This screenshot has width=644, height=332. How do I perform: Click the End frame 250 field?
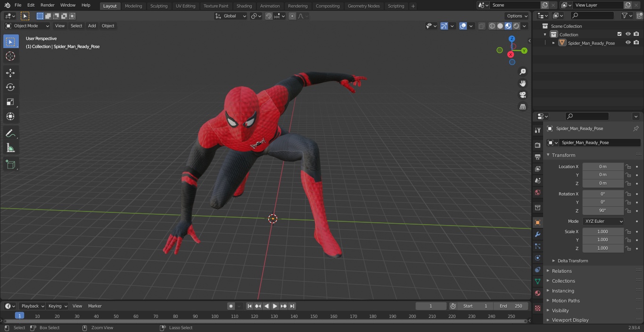511,306
